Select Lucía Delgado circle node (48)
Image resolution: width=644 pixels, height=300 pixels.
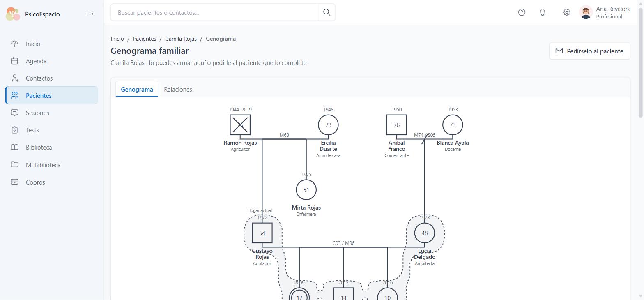pyautogui.click(x=425, y=233)
